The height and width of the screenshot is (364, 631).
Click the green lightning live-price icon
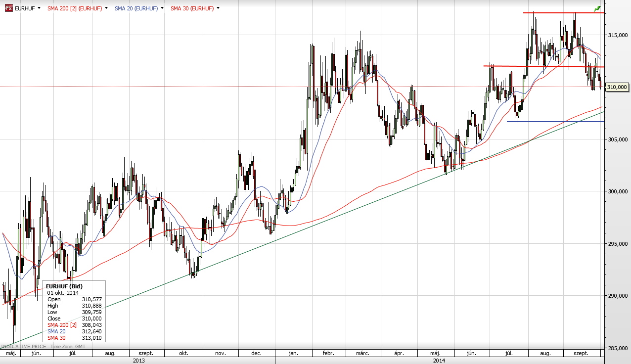pos(598,8)
